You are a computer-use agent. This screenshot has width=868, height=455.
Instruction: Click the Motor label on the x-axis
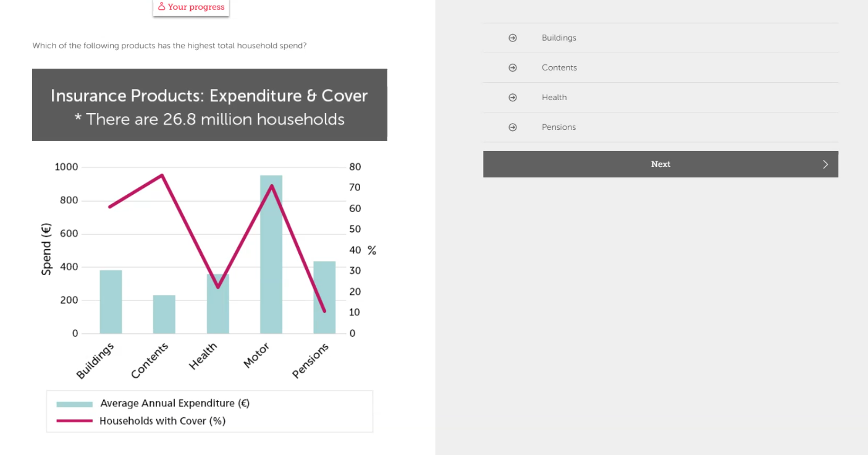tap(256, 355)
